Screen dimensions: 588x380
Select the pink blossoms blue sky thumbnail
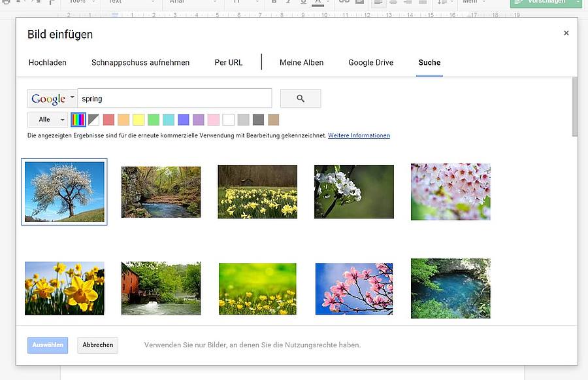point(354,288)
